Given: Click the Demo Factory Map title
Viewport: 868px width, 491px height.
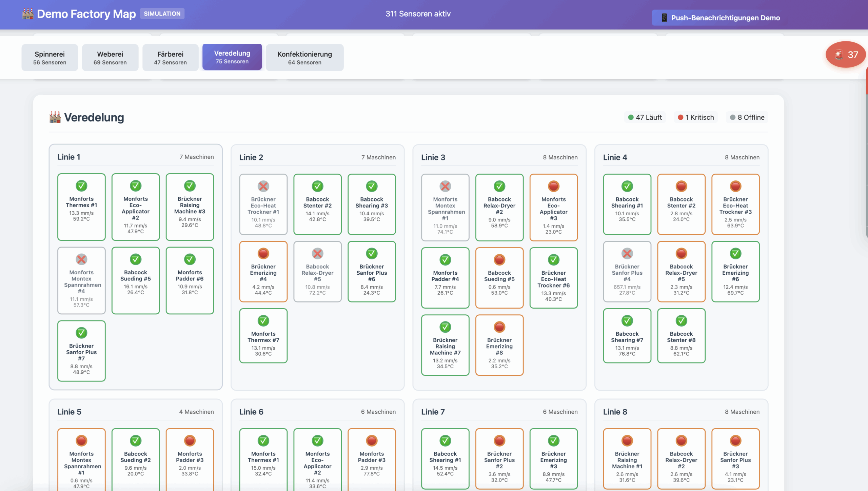Looking at the screenshot, I should [x=86, y=14].
